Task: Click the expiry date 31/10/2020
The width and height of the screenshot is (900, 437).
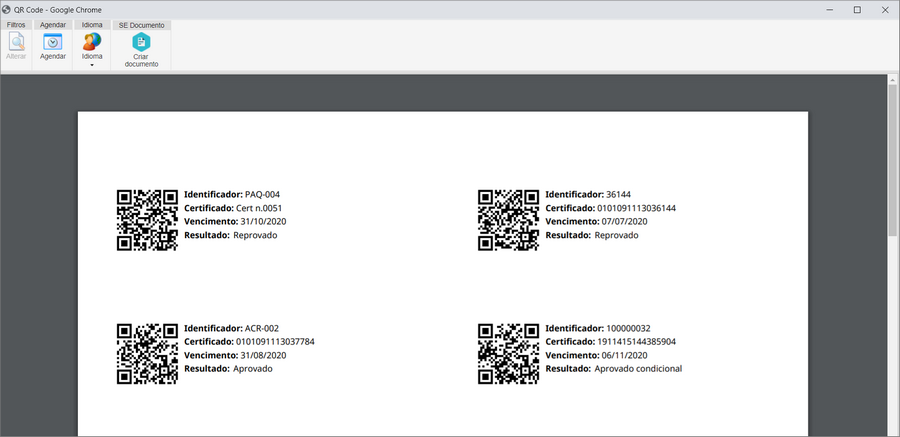Action: [x=263, y=221]
